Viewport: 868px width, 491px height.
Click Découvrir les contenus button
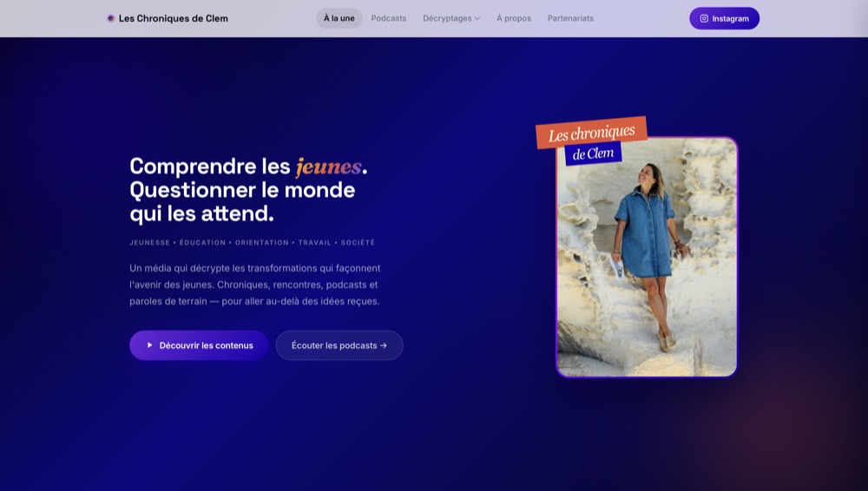(x=200, y=345)
